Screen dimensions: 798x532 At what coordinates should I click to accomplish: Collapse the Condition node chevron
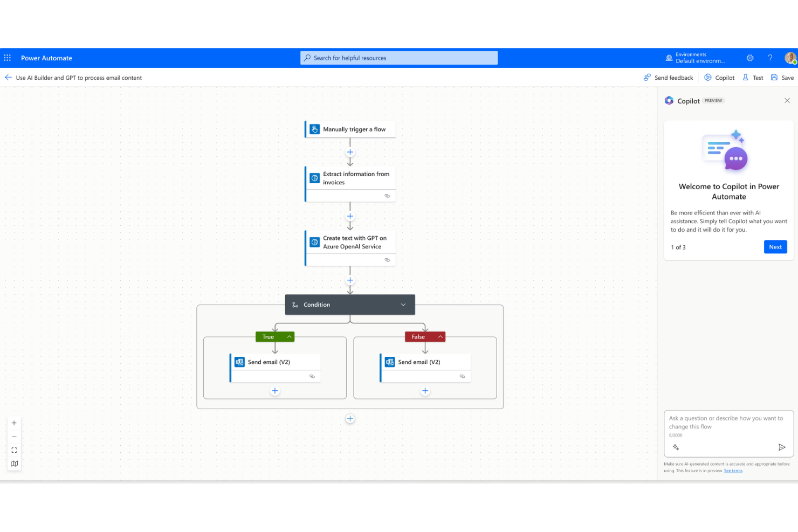(403, 305)
